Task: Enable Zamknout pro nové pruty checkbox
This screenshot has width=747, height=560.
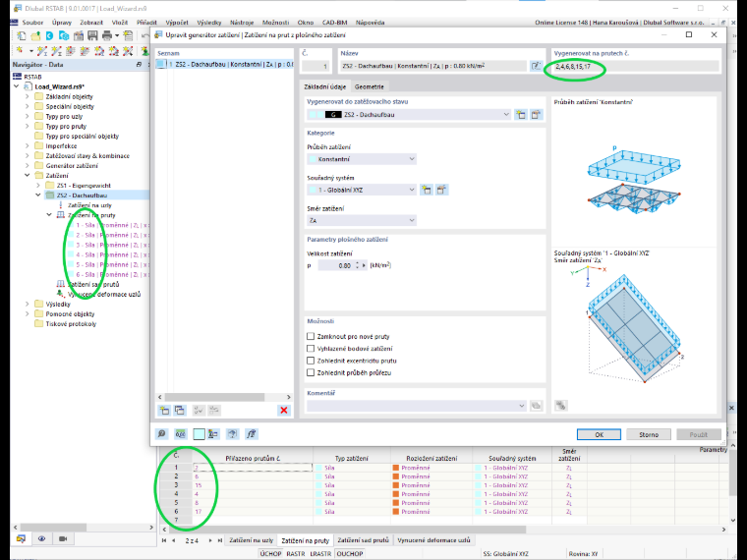Action: (x=311, y=336)
